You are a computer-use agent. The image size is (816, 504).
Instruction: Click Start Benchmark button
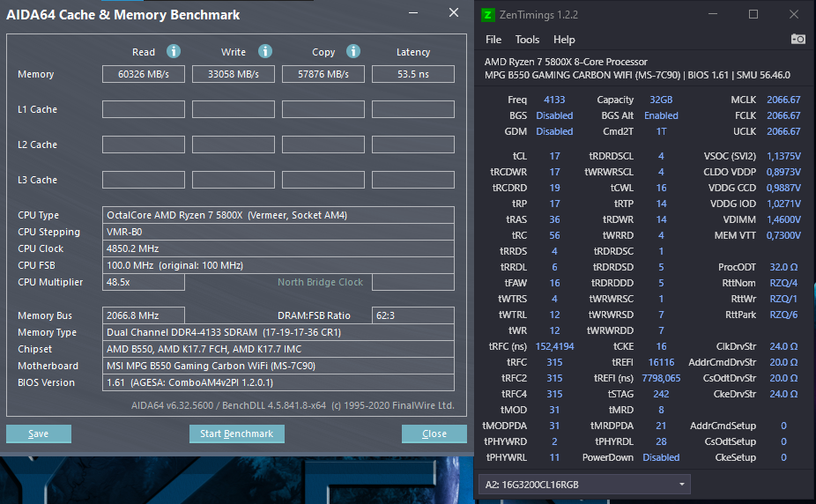[x=236, y=434]
